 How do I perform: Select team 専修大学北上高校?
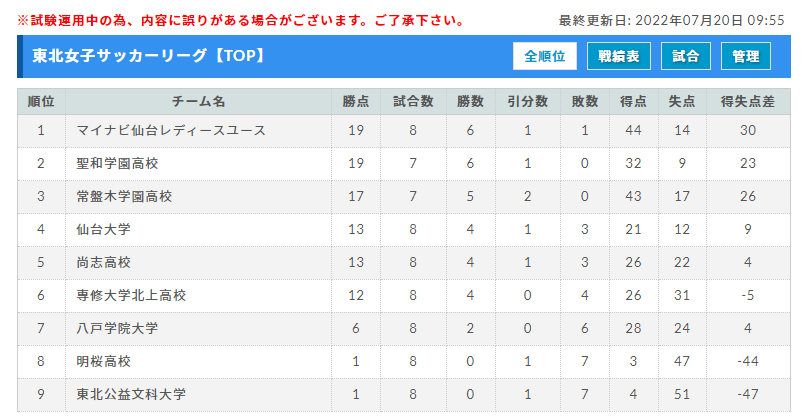pos(131,295)
